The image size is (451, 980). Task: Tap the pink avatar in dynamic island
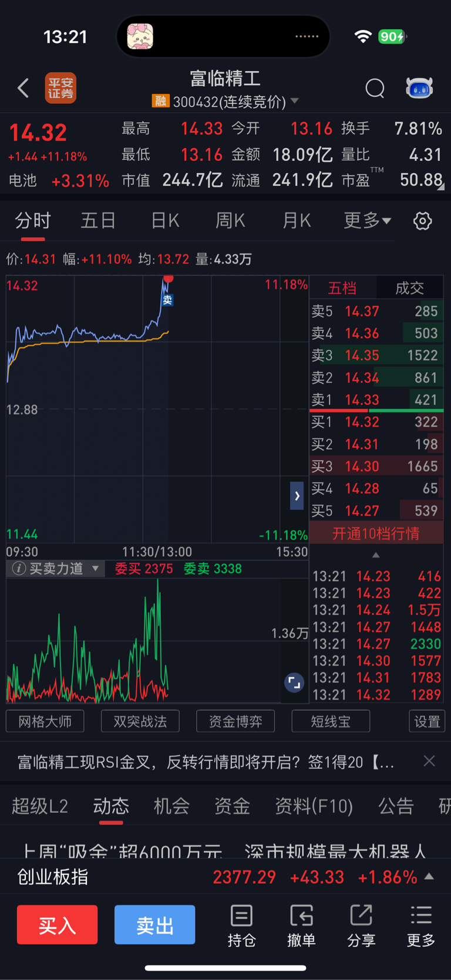140,36
